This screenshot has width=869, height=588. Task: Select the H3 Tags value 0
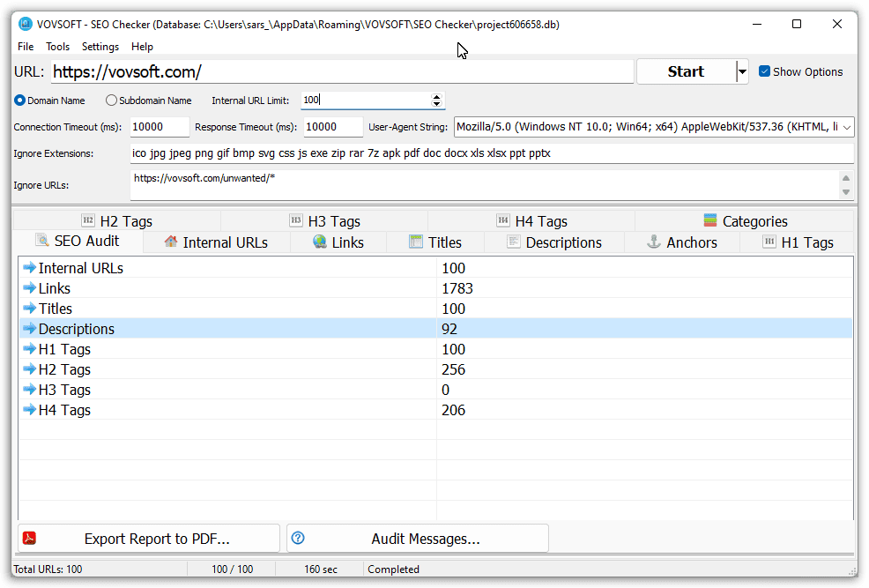pyautogui.click(x=446, y=390)
